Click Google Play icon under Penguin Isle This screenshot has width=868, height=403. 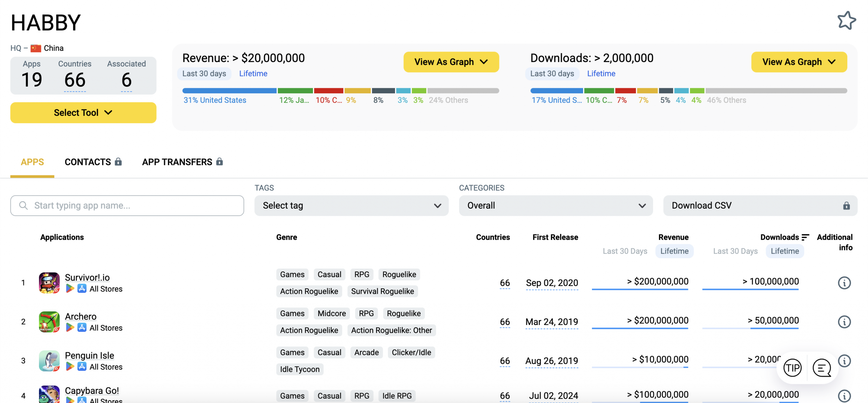pos(70,367)
